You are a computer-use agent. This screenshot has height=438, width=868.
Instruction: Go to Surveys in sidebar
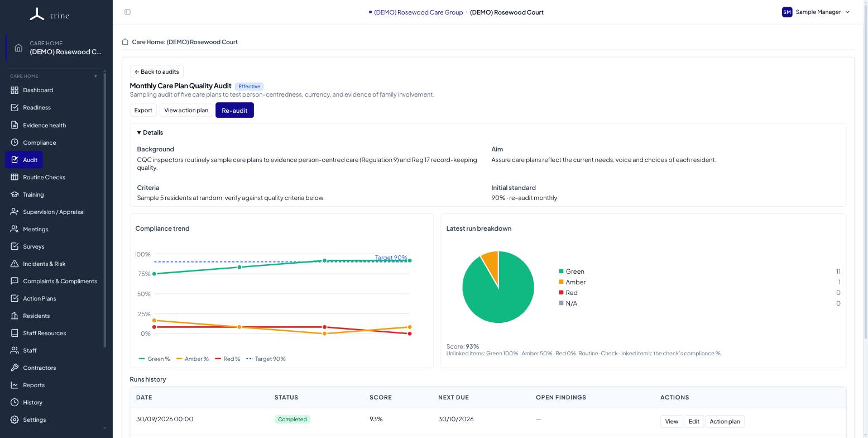[x=33, y=246]
